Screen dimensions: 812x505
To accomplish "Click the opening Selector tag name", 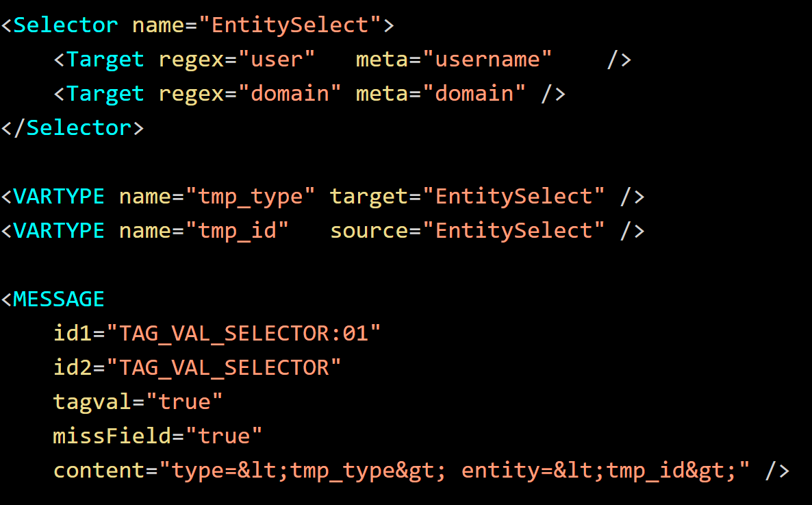I will 65,25.
